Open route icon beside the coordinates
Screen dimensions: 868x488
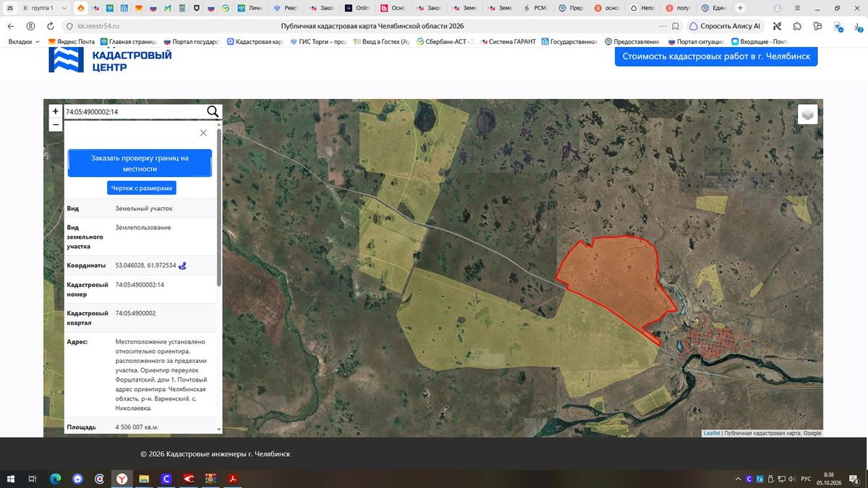point(182,265)
